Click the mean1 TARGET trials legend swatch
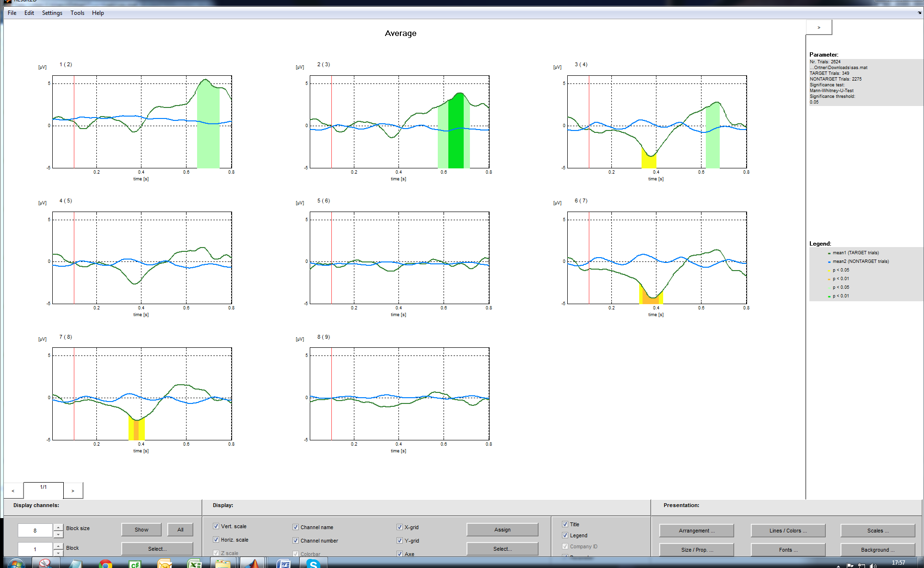The width and height of the screenshot is (924, 568). pyautogui.click(x=829, y=253)
